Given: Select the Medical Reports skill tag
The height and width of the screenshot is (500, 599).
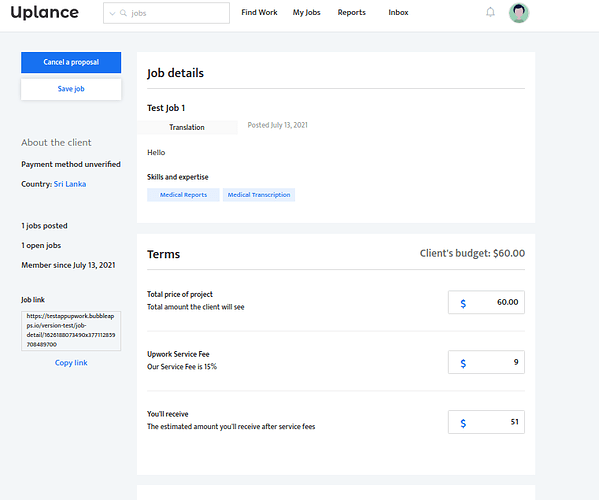Looking at the screenshot, I should click(183, 195).
